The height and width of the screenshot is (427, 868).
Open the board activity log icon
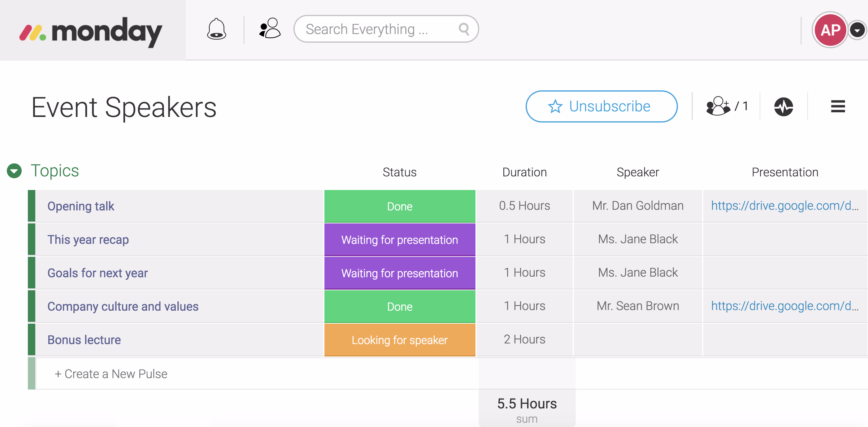coord(783,107)
